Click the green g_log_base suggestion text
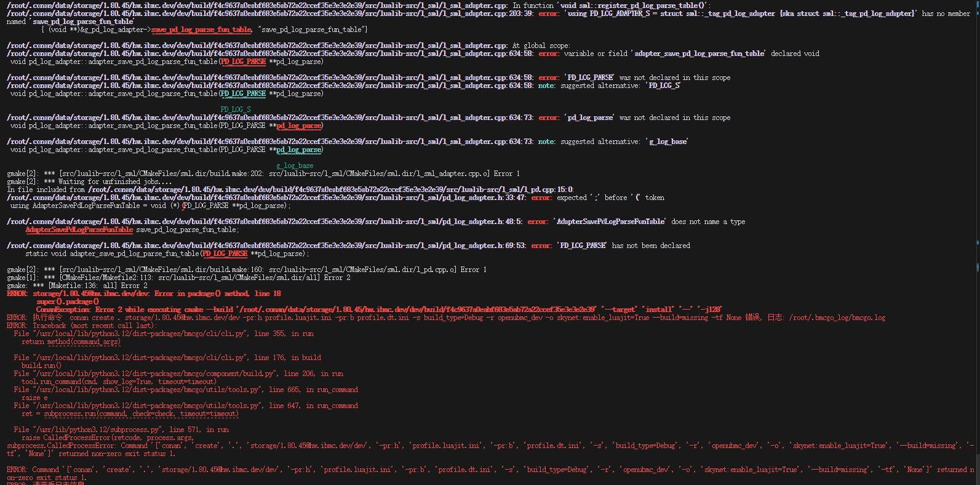Image resolution: width=980 pixels, height=485 pixels. click(295, 166)
